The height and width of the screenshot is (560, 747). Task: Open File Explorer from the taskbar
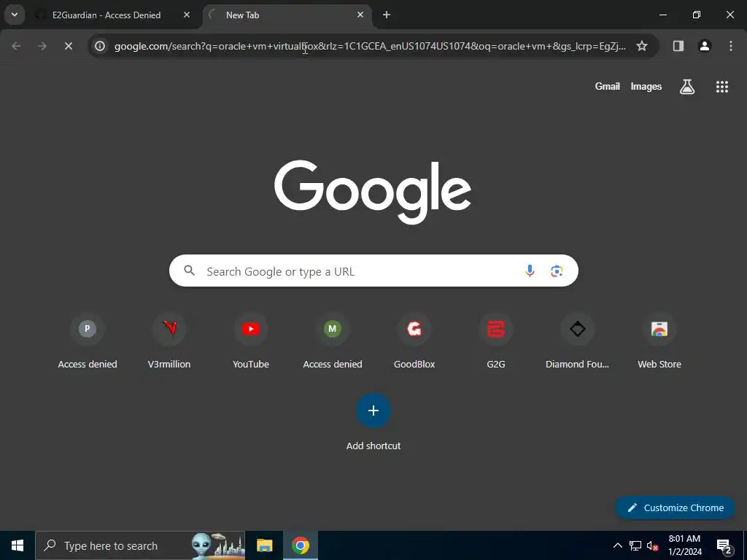pyautogui.click(x=264, y=545)
